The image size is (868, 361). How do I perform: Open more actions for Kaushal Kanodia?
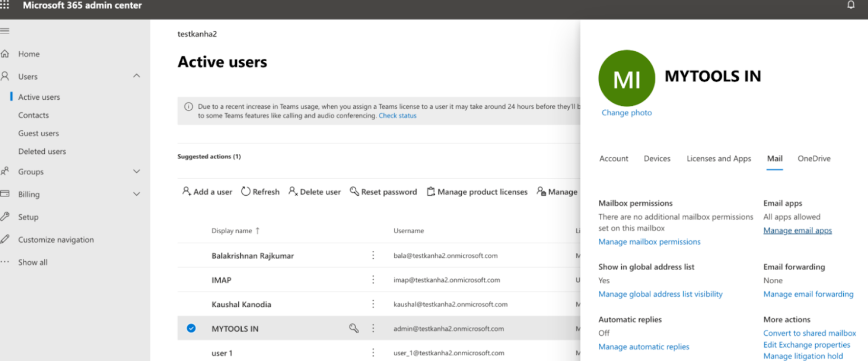click(373, 304)
